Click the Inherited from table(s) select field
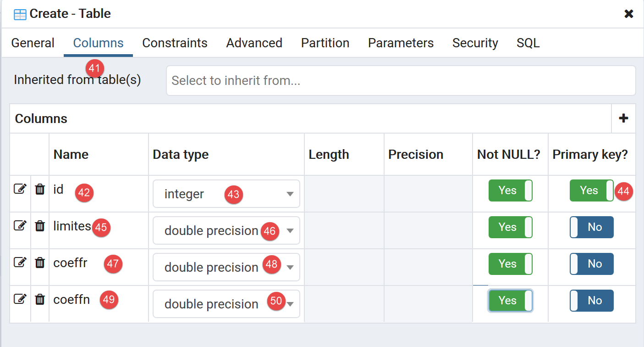The image size is (644, 347). pyautogui.click(x=401, y=81)
